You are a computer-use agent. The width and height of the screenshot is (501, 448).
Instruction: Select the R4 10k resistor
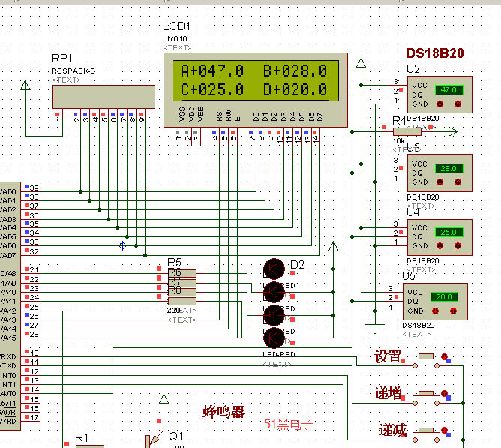pos(407,131)
